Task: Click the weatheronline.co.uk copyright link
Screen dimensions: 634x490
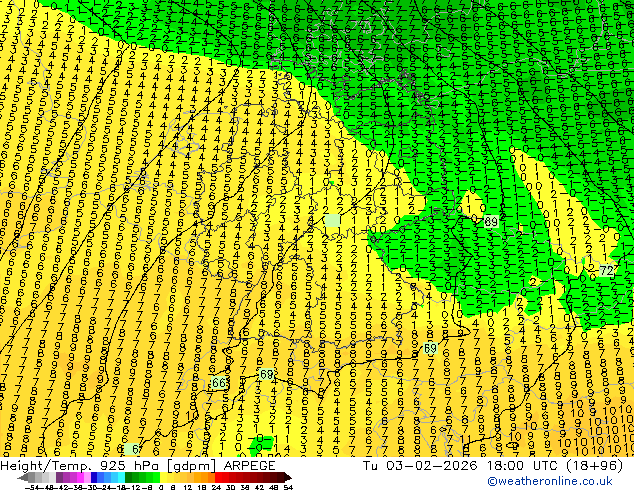Action: pyautogui.click(x=550, y=481)
